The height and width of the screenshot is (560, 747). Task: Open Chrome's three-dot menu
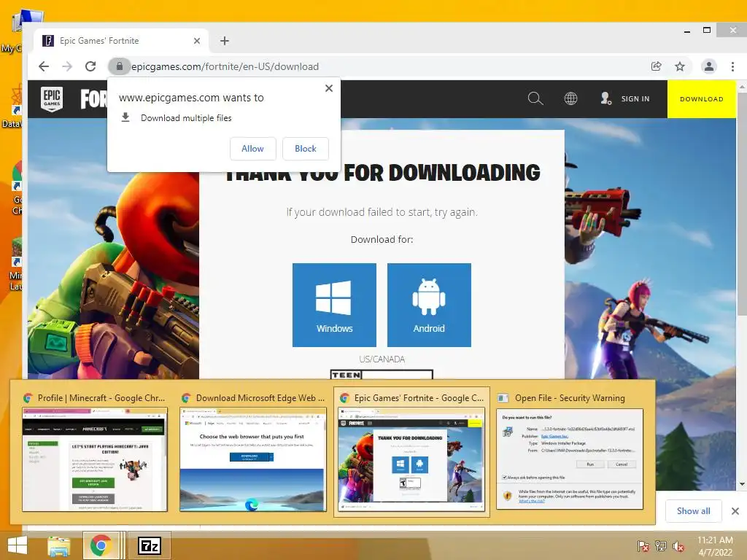(x=732, y=66)
